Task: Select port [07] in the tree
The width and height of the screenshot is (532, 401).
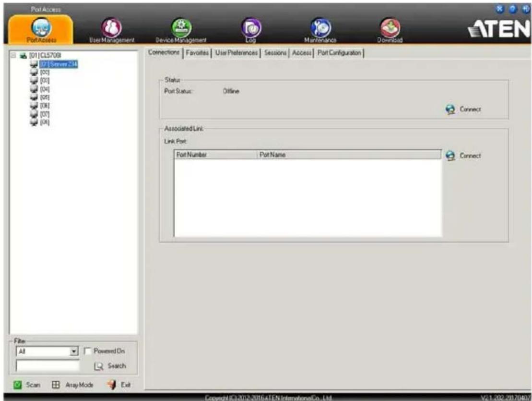Action: 45,114
